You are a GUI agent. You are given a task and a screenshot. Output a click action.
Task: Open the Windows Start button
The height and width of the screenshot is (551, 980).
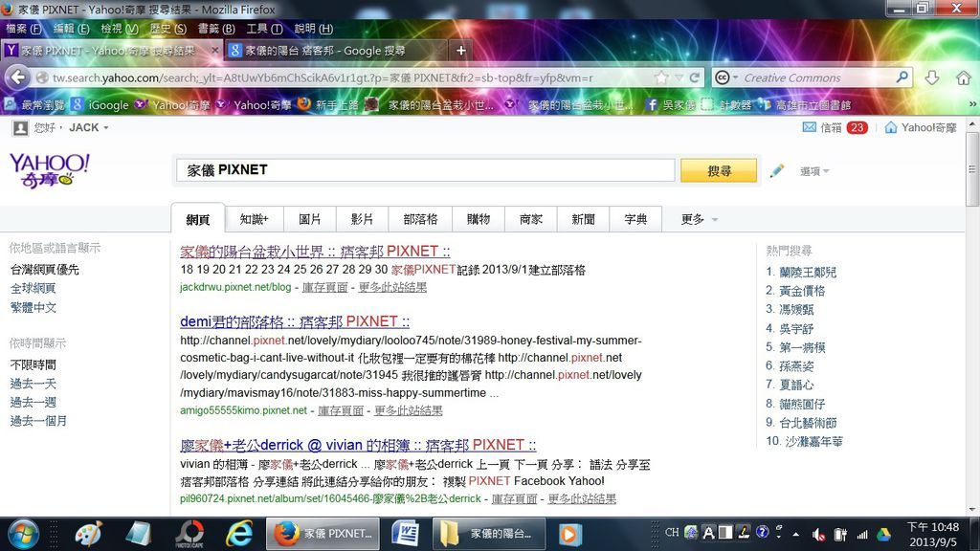[24, 534]
